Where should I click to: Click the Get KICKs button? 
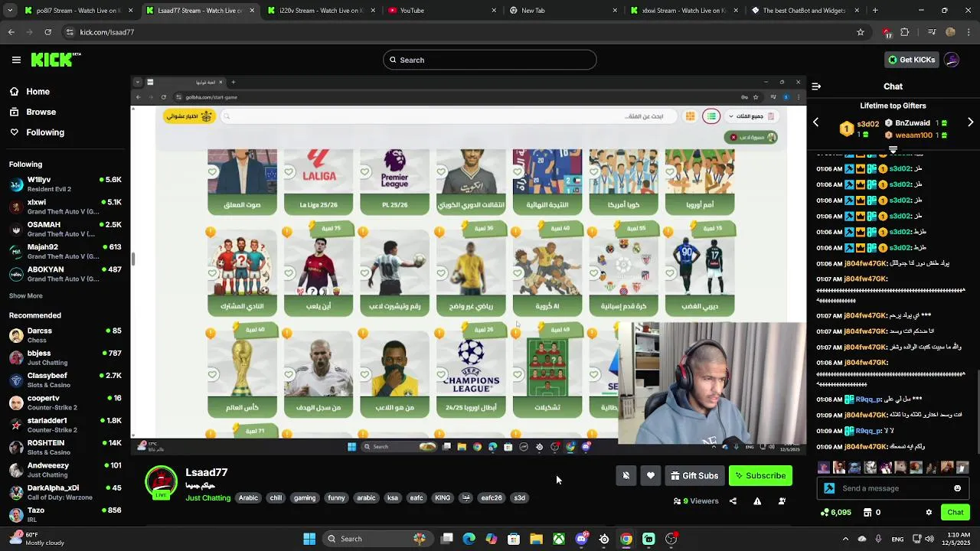click(910, 60)
